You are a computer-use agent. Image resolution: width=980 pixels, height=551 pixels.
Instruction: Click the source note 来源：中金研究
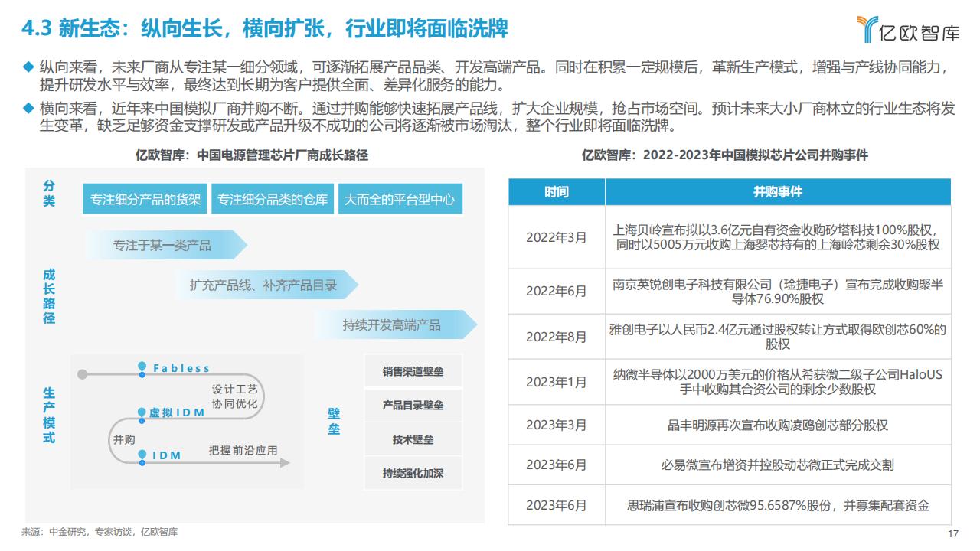(100, 532)
